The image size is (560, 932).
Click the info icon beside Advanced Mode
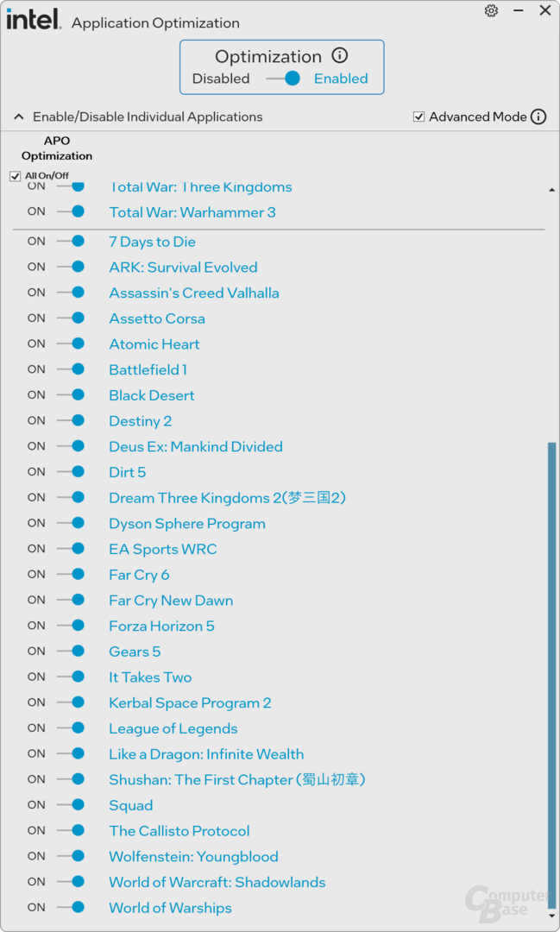pos(538,116)
